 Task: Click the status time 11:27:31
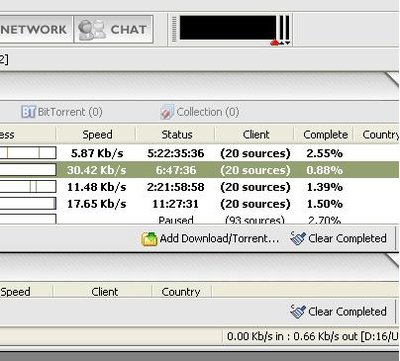coord(175,204)
